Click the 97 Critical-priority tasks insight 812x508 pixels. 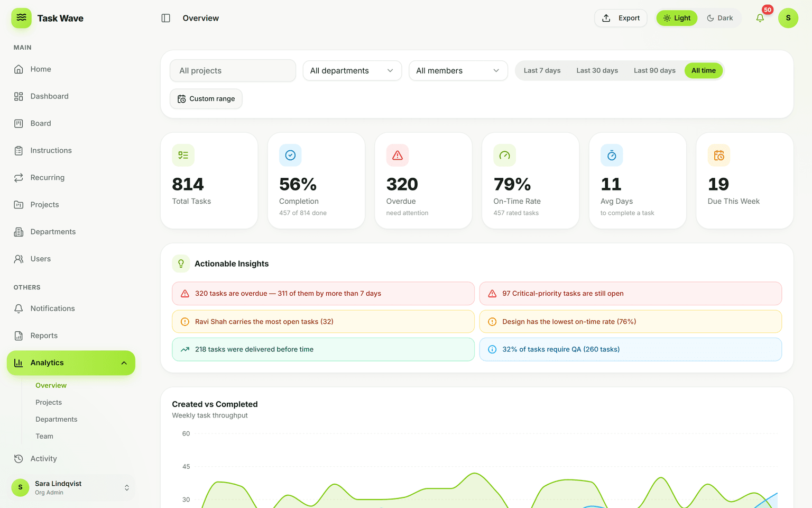[x=630, y=294]
